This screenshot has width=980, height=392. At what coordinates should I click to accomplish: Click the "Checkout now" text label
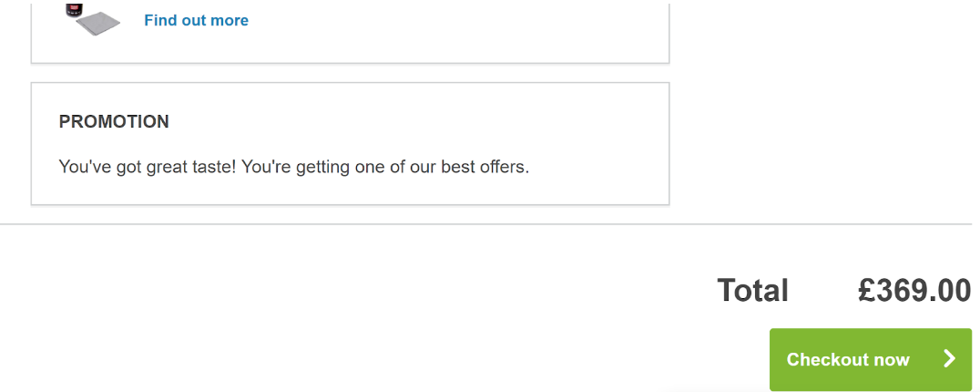[847, 359]
